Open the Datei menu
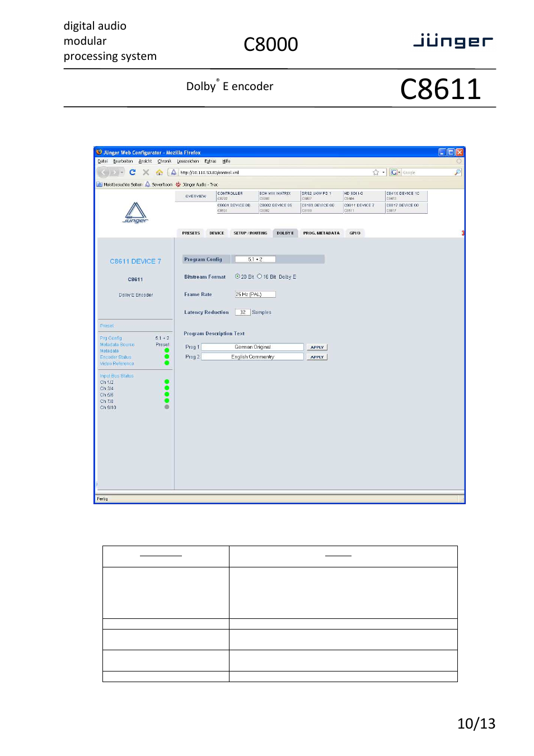 pos(102,161)
